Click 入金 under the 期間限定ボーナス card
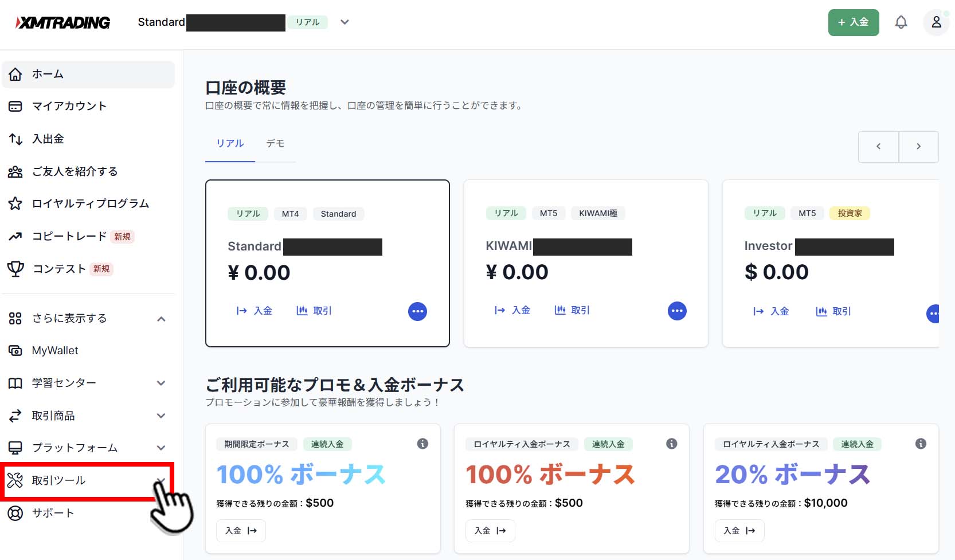955x560 pixels. [x=241, y=531]
